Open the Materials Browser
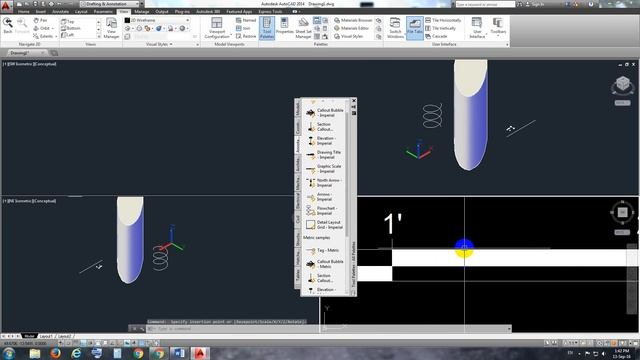The height and width of the screenshot is (360, 640). 353,20
